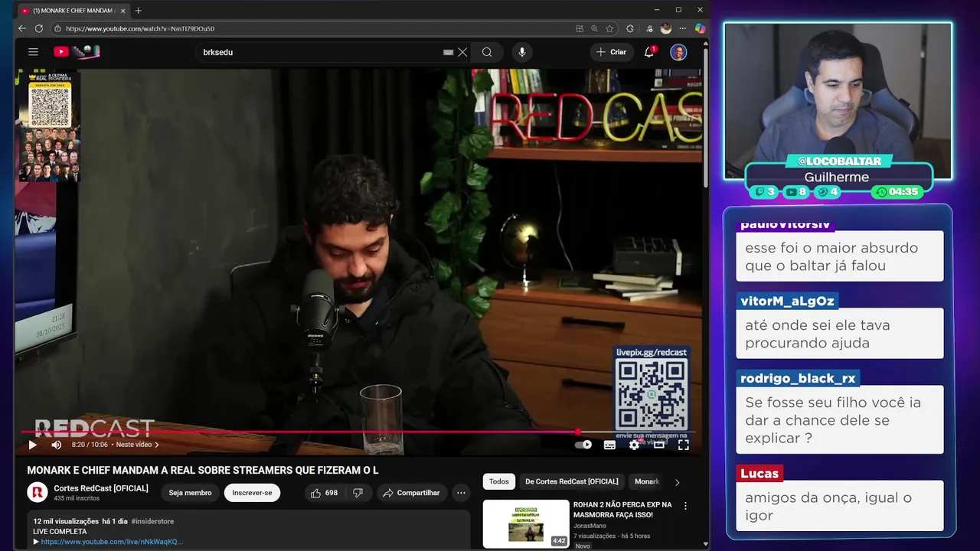The image size is (980, 551).
Task: Open the ROHAN 2 video thumbnail
Action: click(x=526, y=523)
